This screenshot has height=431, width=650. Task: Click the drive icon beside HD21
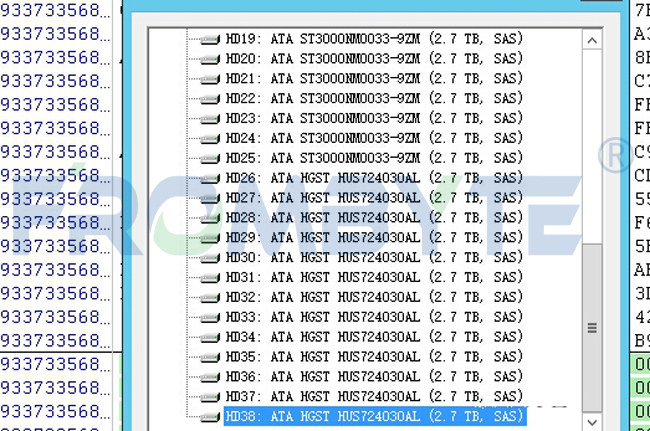click(x=210, y=80)
